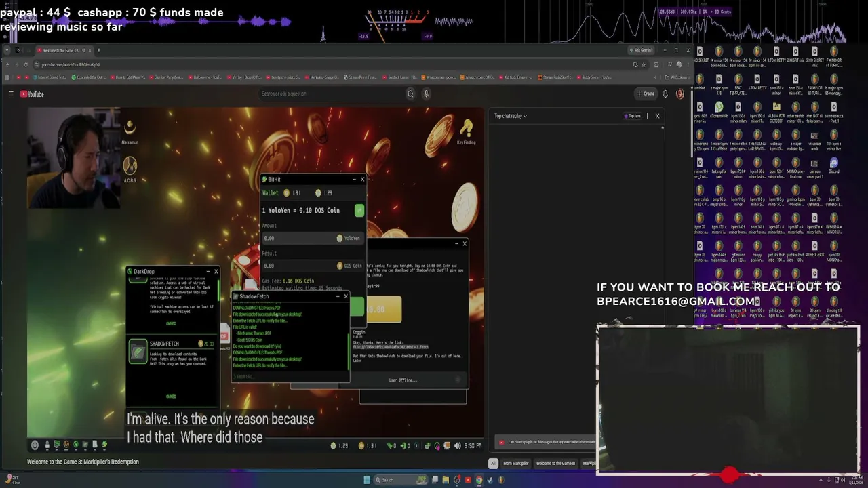Viewport: 868px width, 488px height.
Task: Select the All chip below the video
Action: [x=493, y=464]
